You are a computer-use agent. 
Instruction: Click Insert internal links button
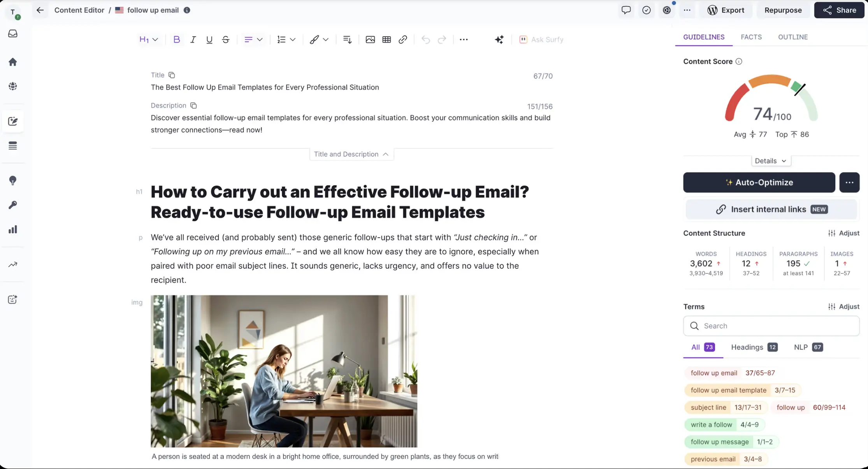click(x=771, y=209)
